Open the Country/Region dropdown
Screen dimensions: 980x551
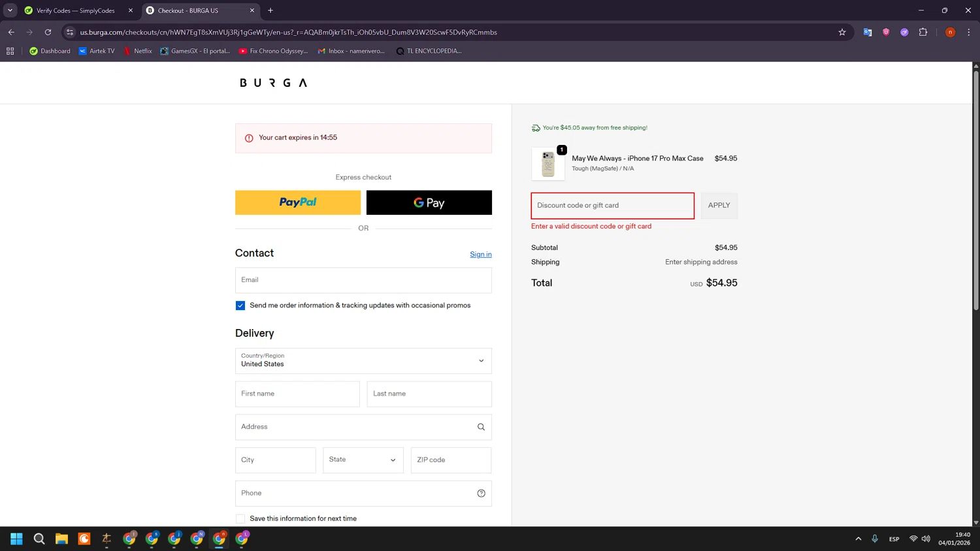(363, 361)
